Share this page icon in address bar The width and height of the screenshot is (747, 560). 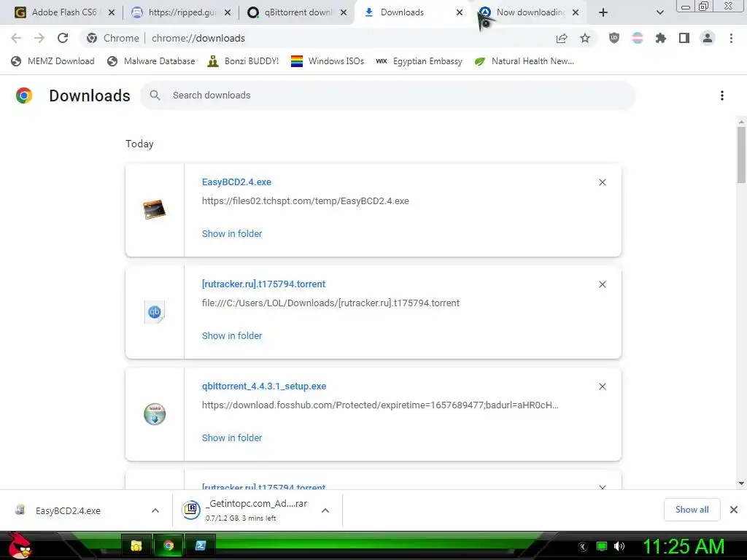pyautogui.click(x=562, y=38)
